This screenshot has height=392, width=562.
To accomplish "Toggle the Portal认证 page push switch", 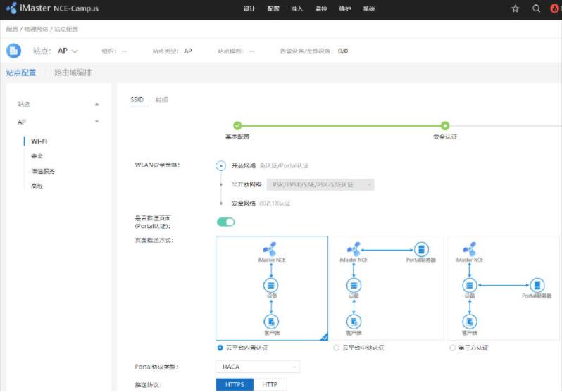I will 225,222.
